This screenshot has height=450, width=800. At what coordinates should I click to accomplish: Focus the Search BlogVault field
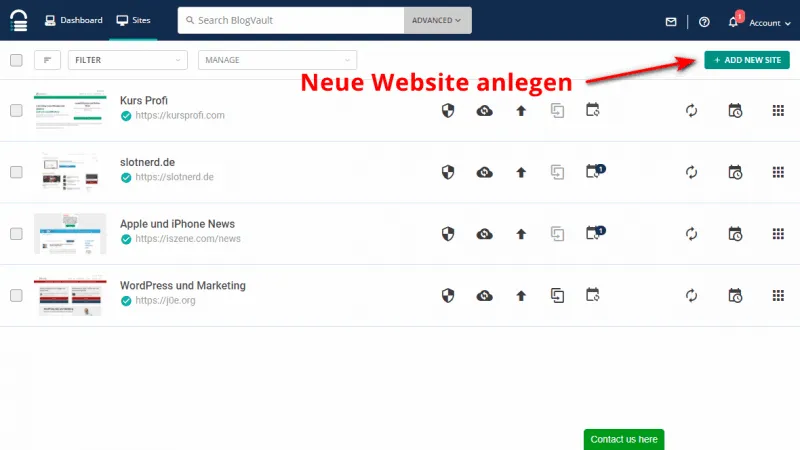pyautogui.click(x=291, y=20)
